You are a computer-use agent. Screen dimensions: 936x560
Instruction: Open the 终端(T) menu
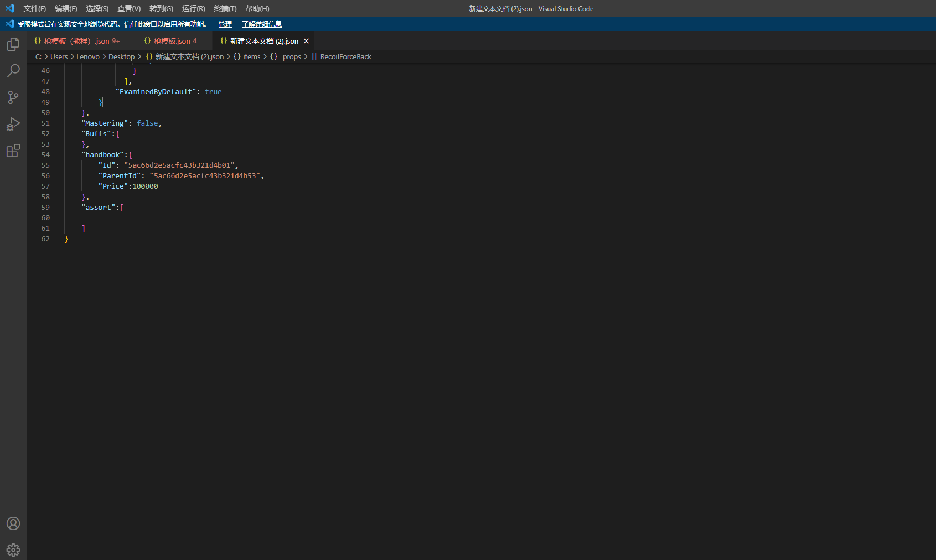click(225, 8)
